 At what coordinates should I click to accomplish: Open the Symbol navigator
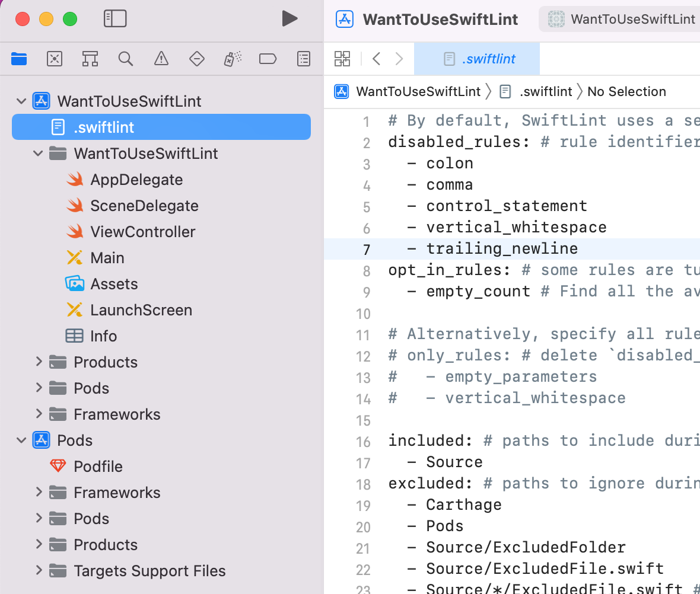click(90, 59)
